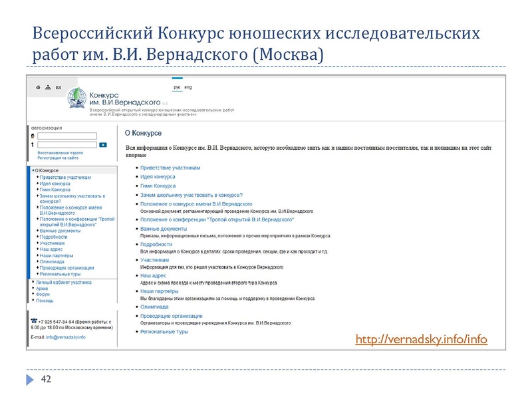Screen dimensions: 532x399
Task: Select Личный кабинет участника menu item
Action: click(63, 283)
